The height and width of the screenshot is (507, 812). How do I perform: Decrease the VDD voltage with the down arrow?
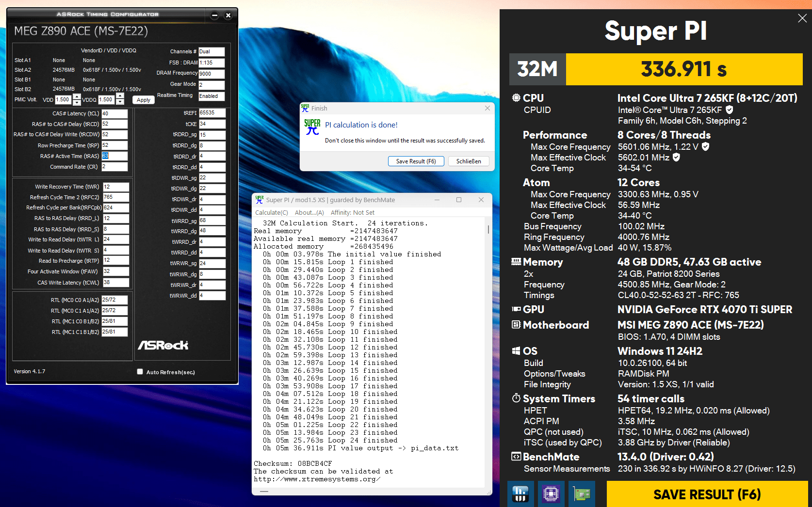click(77, 102)
